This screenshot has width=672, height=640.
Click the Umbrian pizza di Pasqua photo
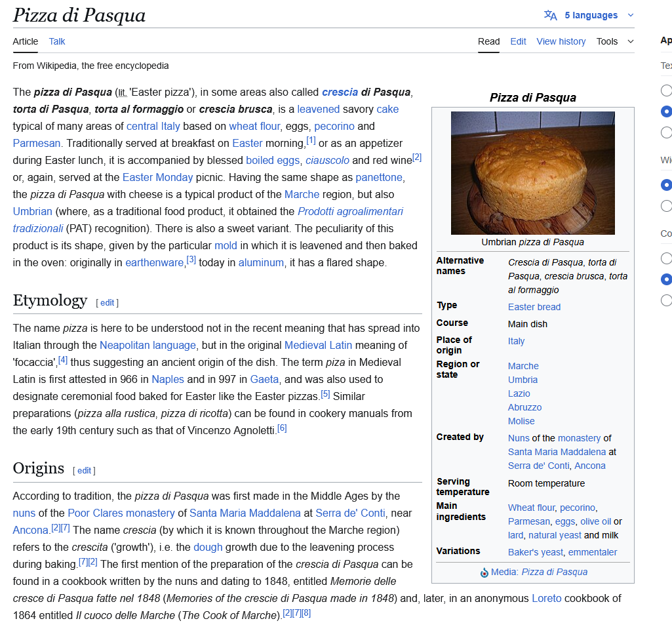click(x=533, y=172)
